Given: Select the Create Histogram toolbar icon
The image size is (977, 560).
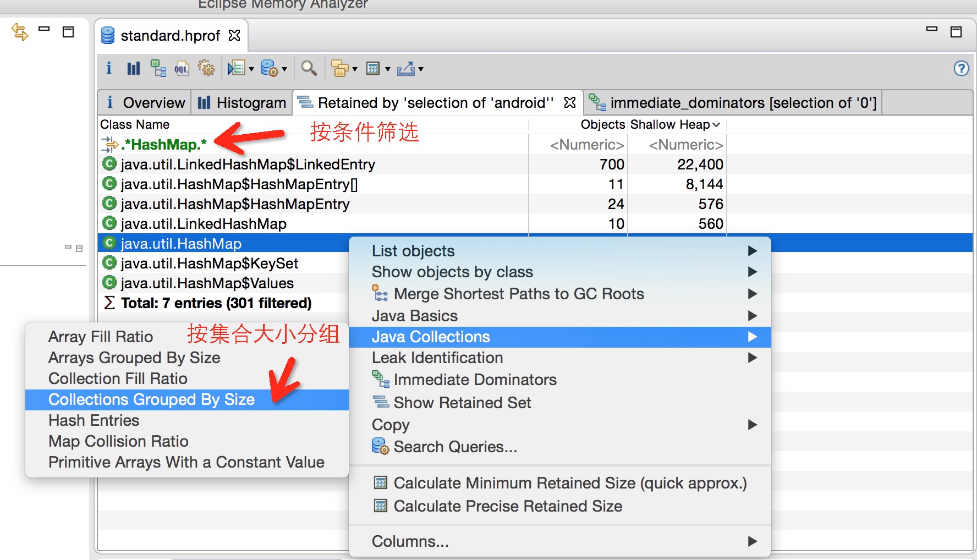Looking at the screenshot, I should pyautogui.click(x=133, y=68).
